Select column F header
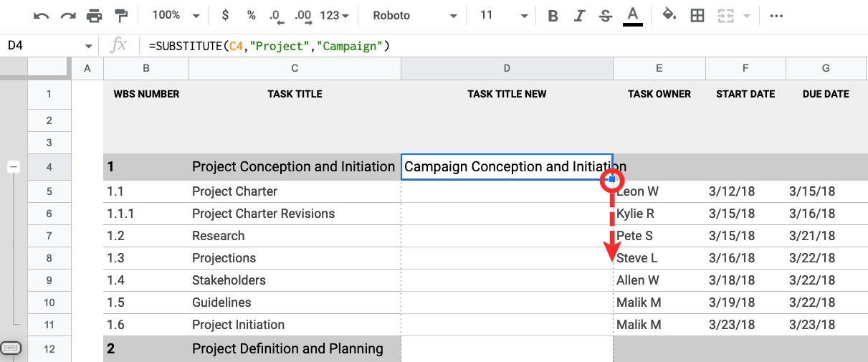 pos(745,68)
